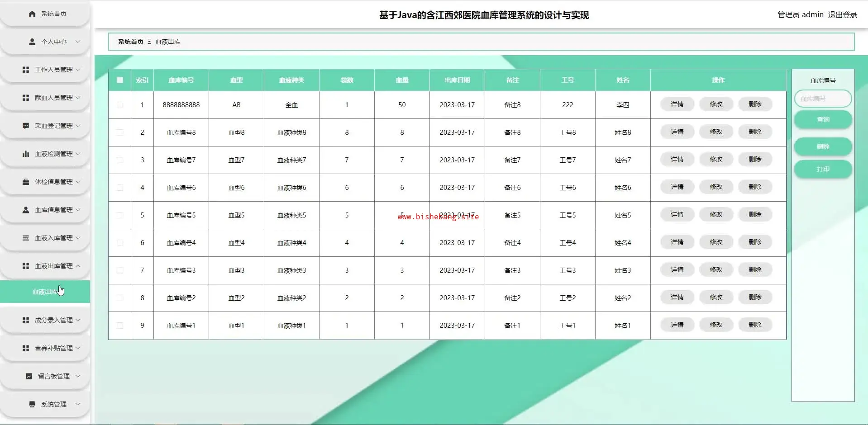Check the box for row 血库编号3
The image size is (868, 425).
120,270
